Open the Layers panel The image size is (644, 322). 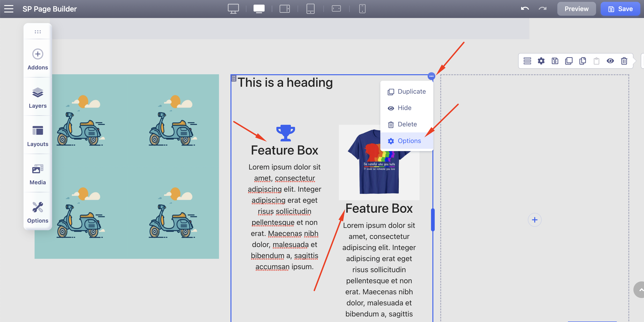pyautogui.click(x=38, y=98)
